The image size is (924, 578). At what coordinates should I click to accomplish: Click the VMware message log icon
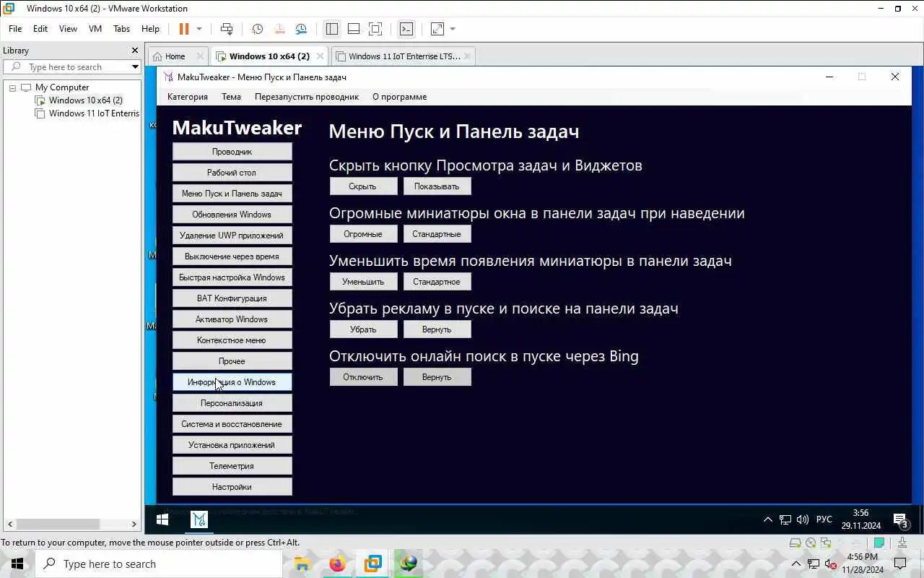[x=879, y=543]
